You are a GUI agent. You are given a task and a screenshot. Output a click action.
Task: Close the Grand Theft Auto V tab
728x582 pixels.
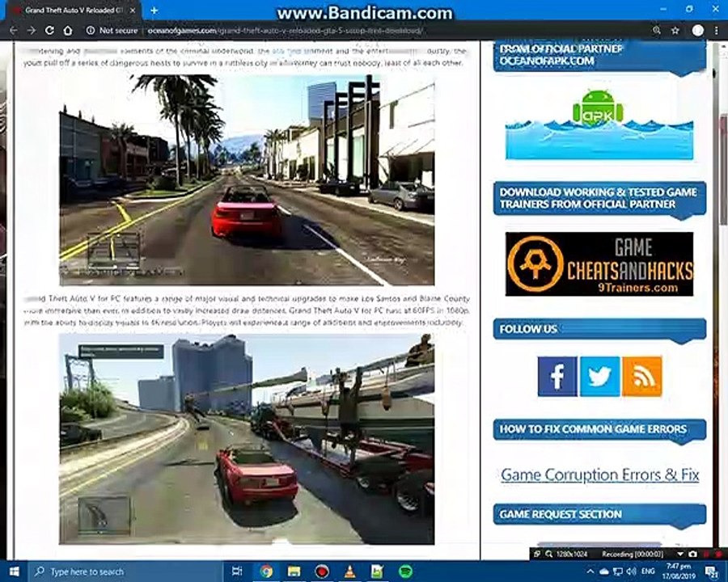133,11
